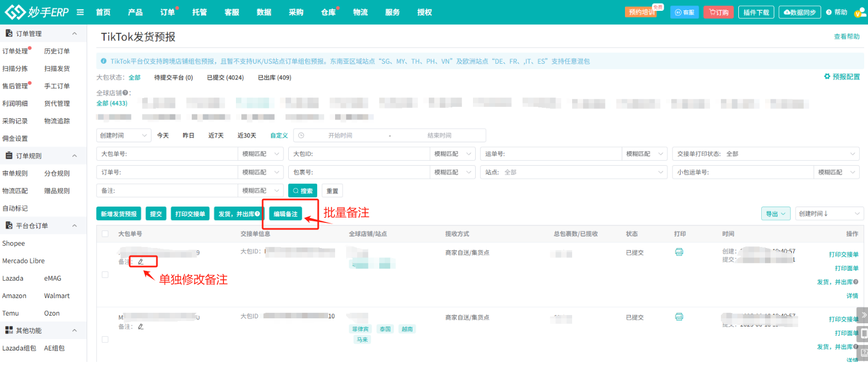Click the floating expand arrows icon at right edge
The height and width of the screenshot is (369, 868).
(863, 316)
